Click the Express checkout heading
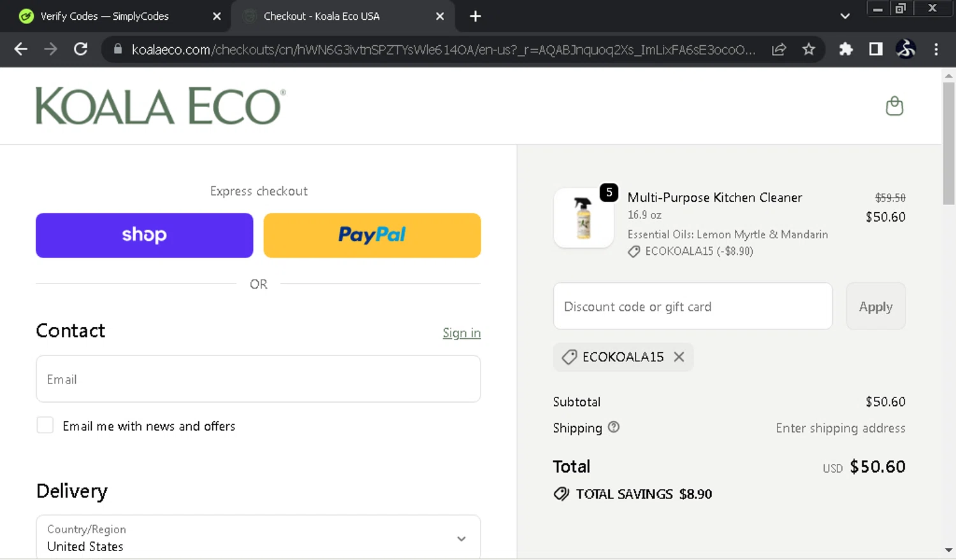The height and width of the screenshot is (560, 956). tap(259, 191)
